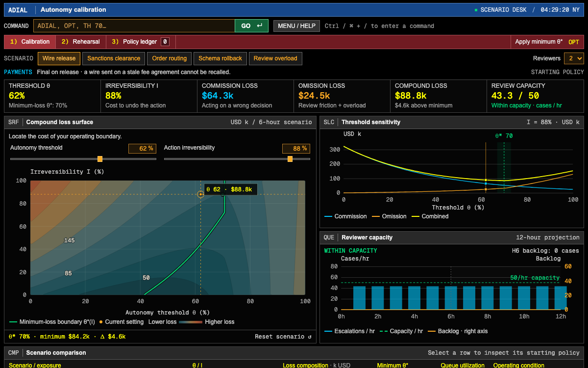
Task: Click the 'STARTING POLICY' label
Action: point(558,72)
